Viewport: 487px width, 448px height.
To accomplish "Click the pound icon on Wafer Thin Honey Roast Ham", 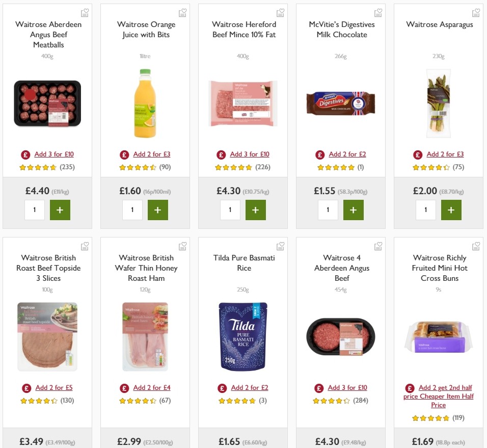I will click(x=123, y=387).
